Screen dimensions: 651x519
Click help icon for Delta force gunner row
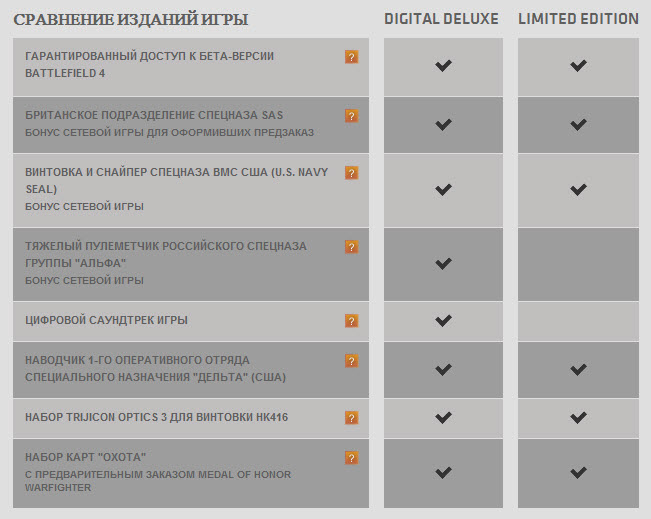[x=351, y=361]
